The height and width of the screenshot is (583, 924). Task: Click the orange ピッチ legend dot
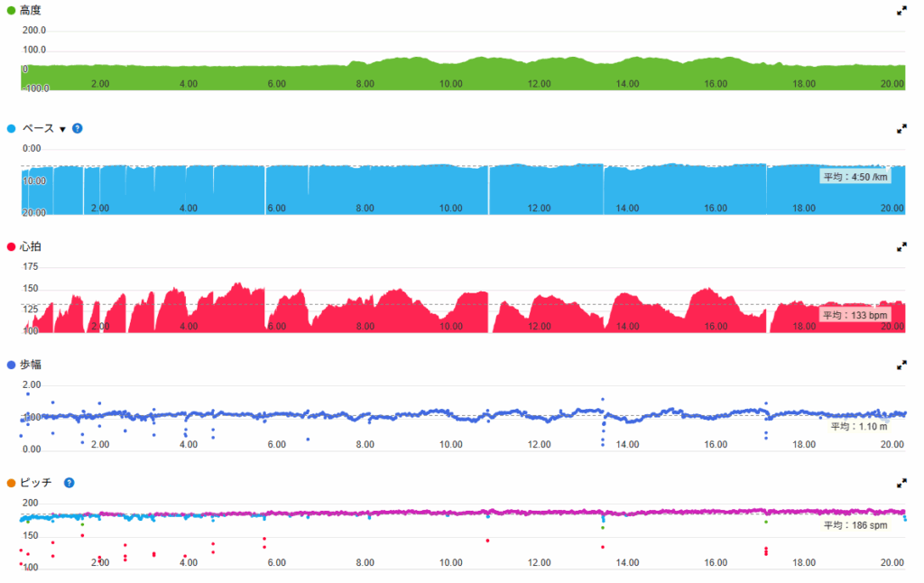(x=11, y=483)
